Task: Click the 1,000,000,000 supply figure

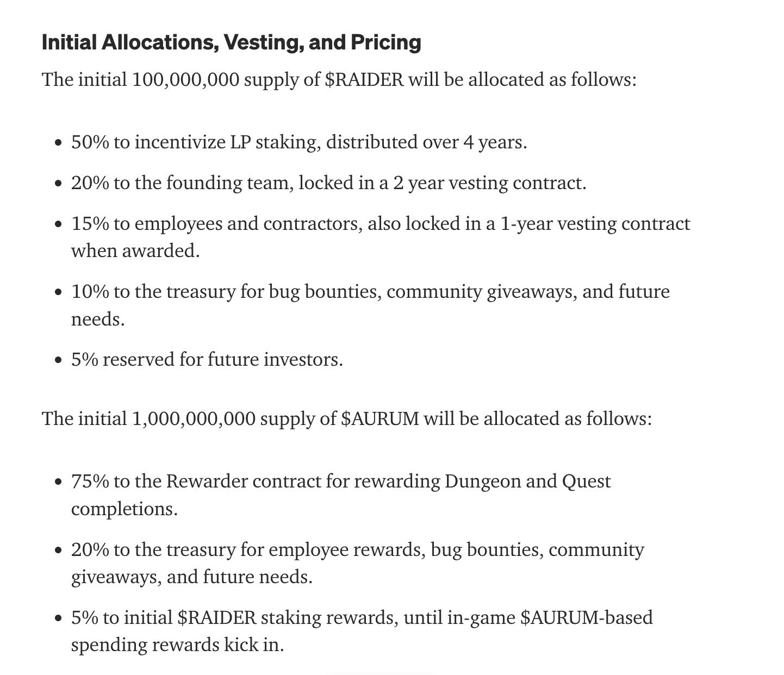Action: [x=194, y=419]
